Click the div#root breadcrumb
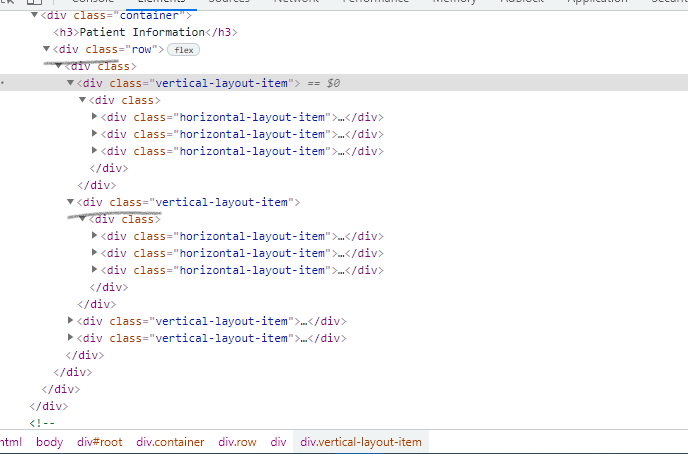Screen dimensions: 688x454 [x=100, y=442]
